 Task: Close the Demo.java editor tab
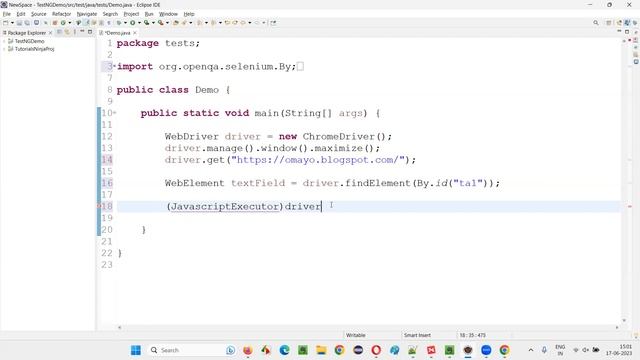tap(135, 33)
